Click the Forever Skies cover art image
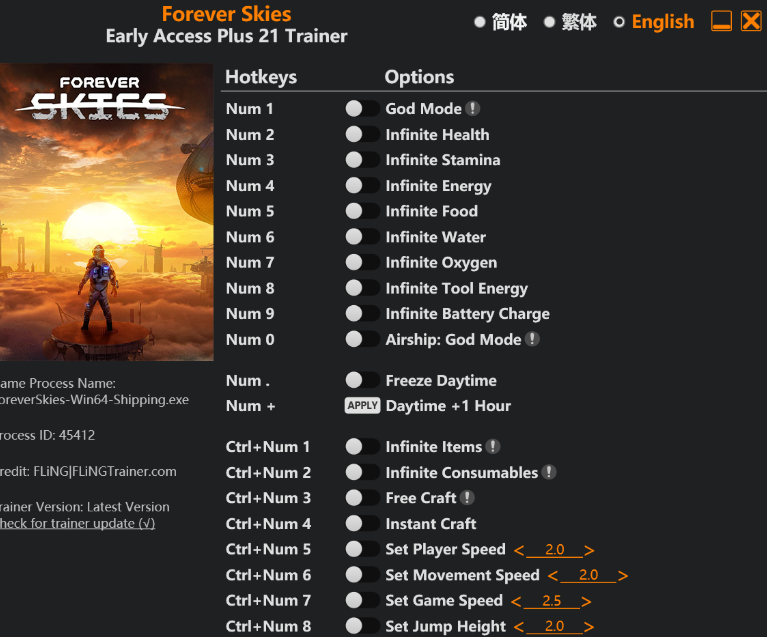The height and width of the screenshot is (637, 767). (107, 212)
